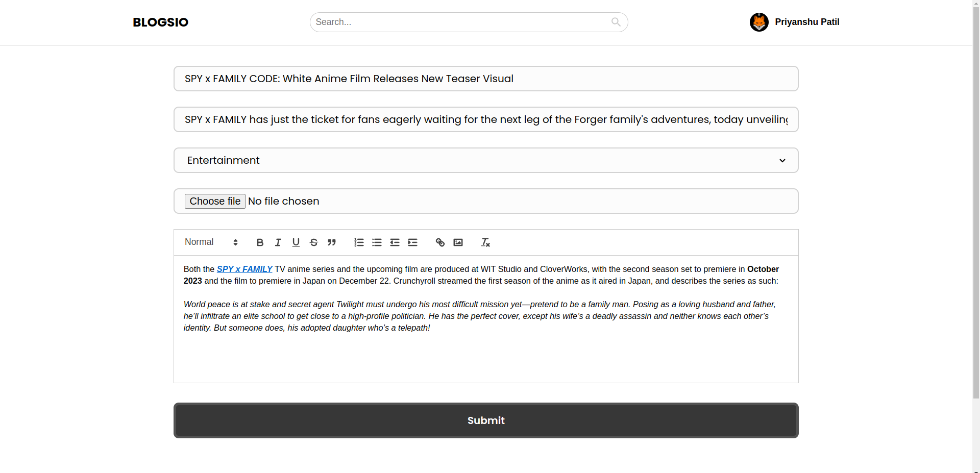The width and height of the screenshot is (980, 473).
Task: Increase indent of the paragraph
Action: pos(412,242)
